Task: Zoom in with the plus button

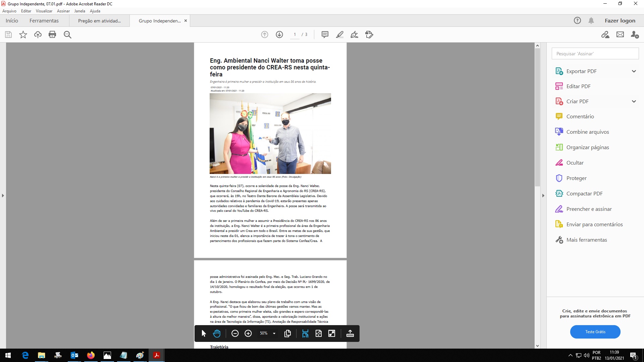Action: pyautogui.click(x=248, y=333)
